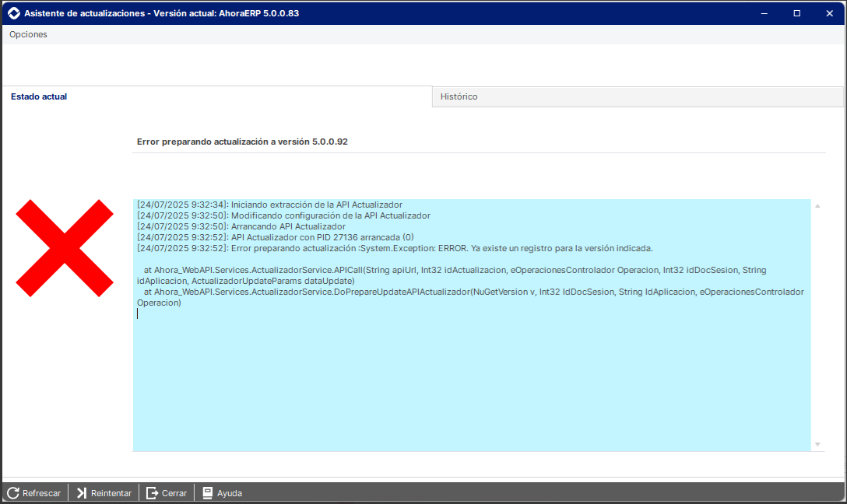The image size is (847, 504).
Task: Close the Asistente de actualizaciones window
Action: click(x=830, y=13)
